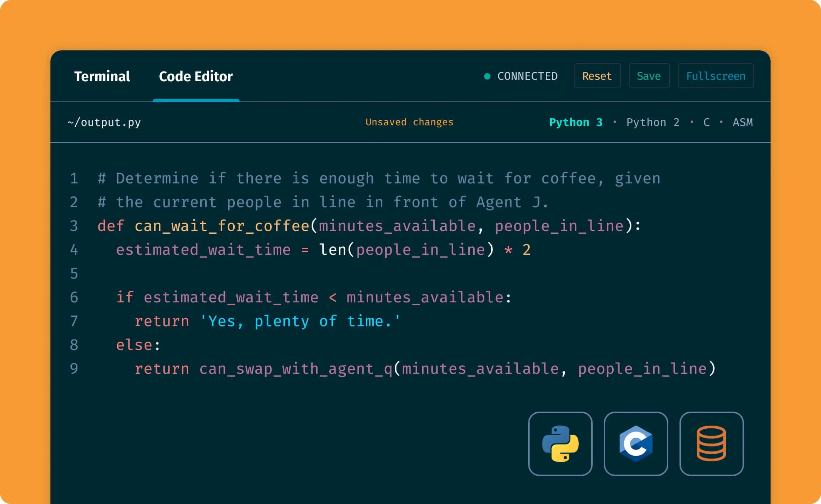Click the Unsaved changes indicator
This screenshot has width=821, height=504.
tap(409, 122)
